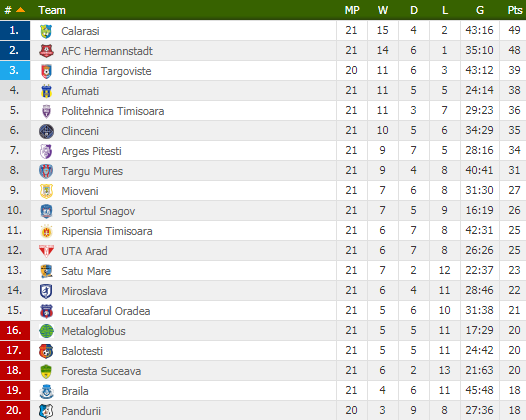This screenshot has width=526, height=420.
Task: Sort standings by Pts column header
Action: (x=515, y=10)
